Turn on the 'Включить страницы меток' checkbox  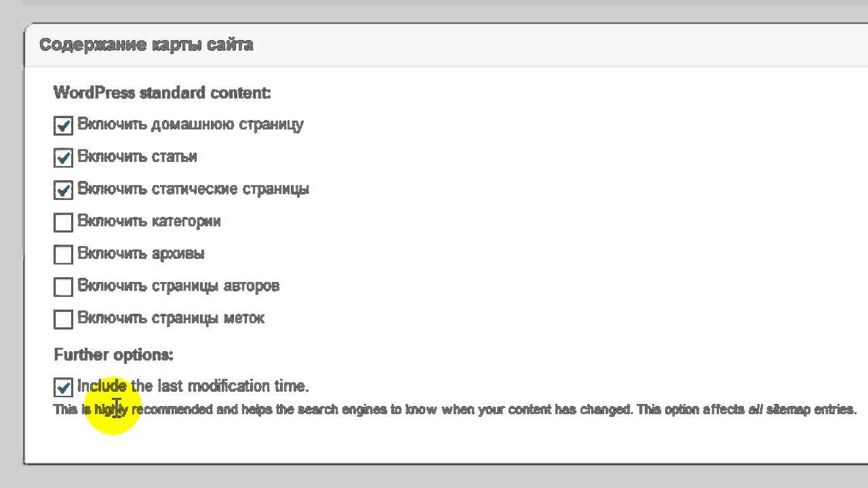pos(63,319)
